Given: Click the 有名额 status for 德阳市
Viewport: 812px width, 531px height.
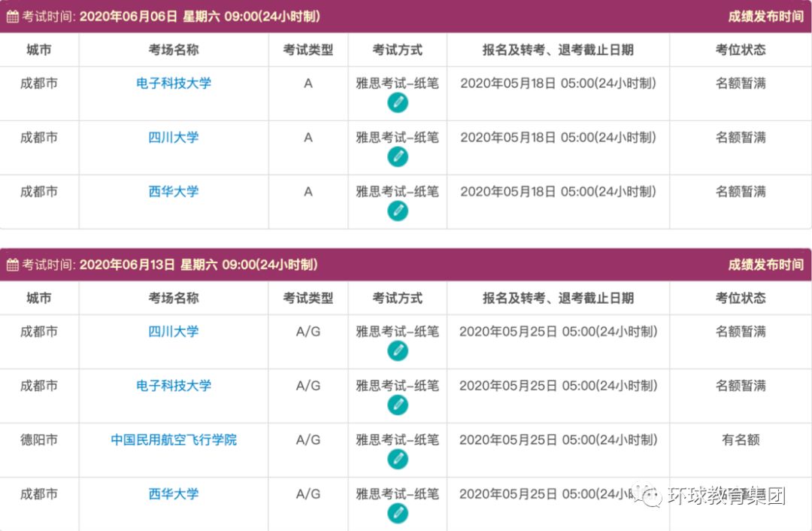Looking at the screenshot, I should 741,441.
